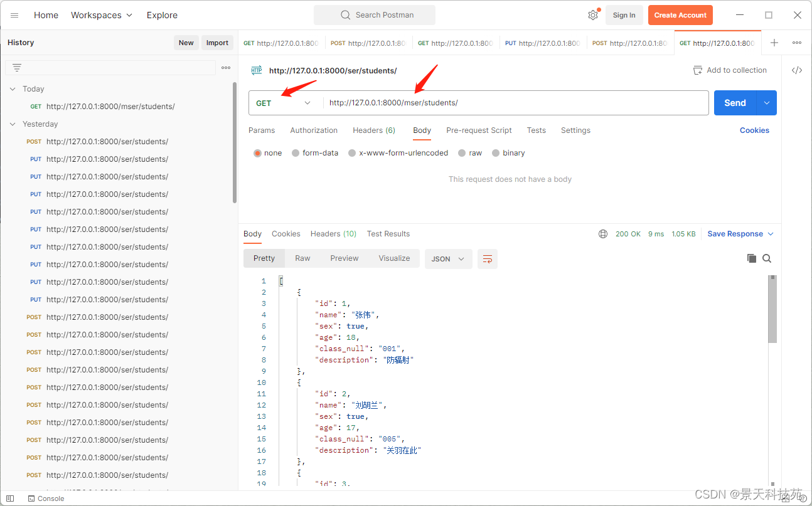
Task: Open the Workspaces dropdown
Action: click(x=102, y=15)
